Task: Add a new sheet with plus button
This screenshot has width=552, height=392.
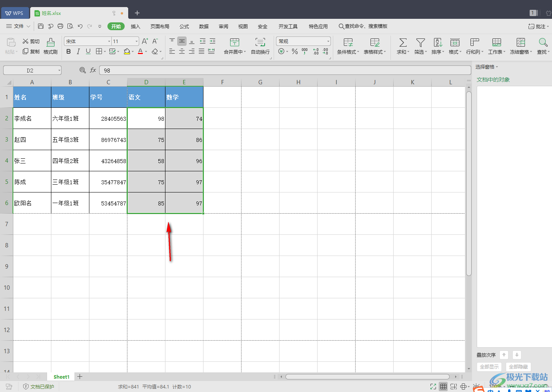Action: click(x=80, y=377)
